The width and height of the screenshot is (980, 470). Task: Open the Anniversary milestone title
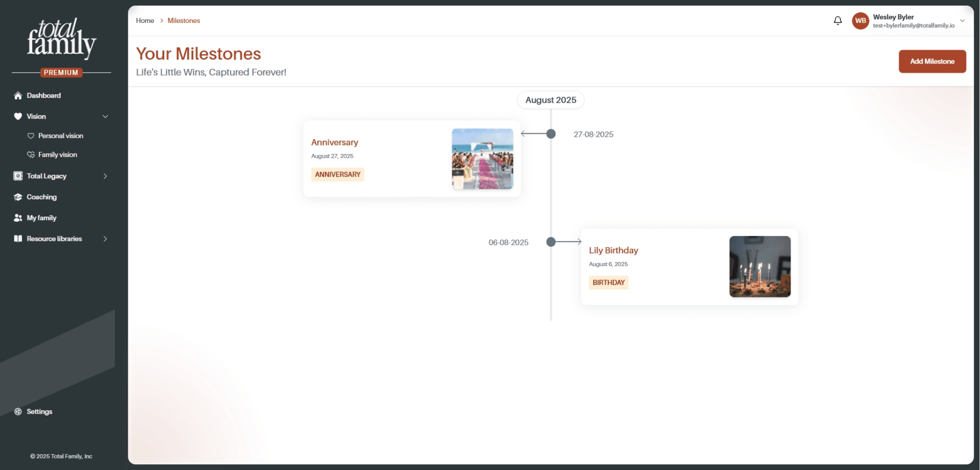(x=334, y=142)
